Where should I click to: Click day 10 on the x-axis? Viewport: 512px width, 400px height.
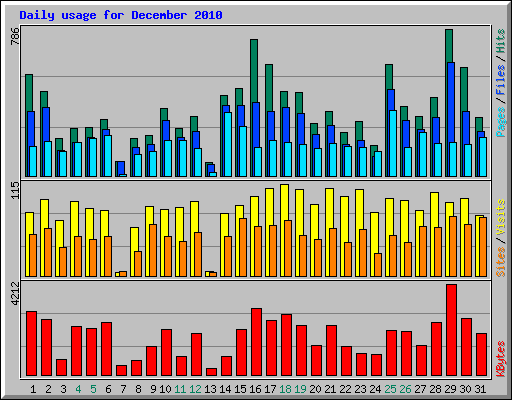coord(165,389)
